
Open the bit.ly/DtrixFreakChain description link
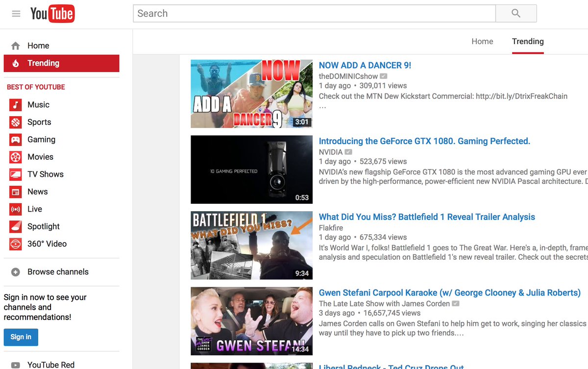pyautogui.click(x=521, y=96)
